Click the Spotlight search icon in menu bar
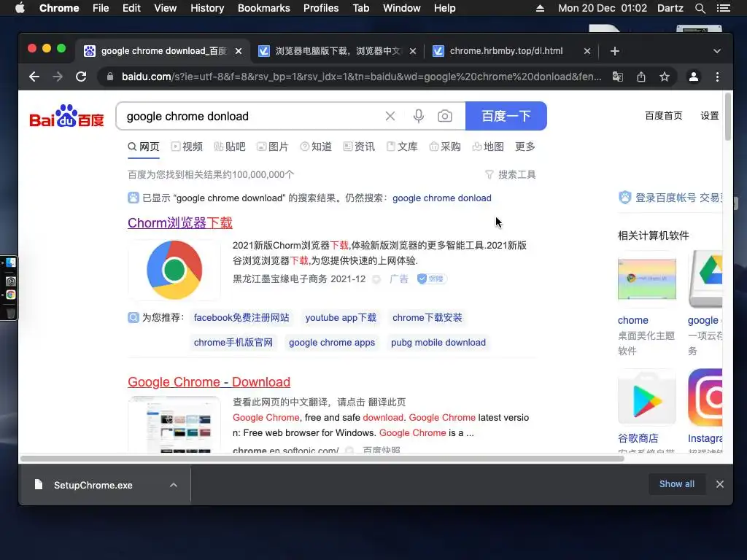Screen dimensions: 747x560 (x=700, y=8)
